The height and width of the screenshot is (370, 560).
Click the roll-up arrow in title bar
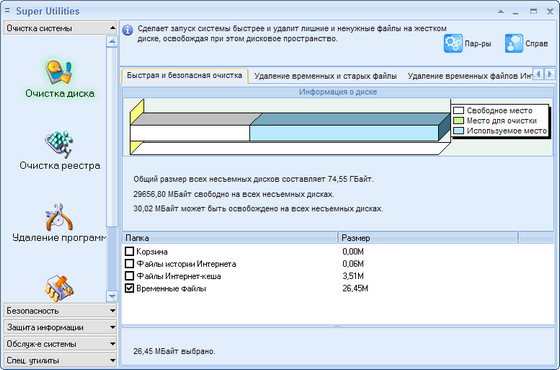[x=501, y=11]
